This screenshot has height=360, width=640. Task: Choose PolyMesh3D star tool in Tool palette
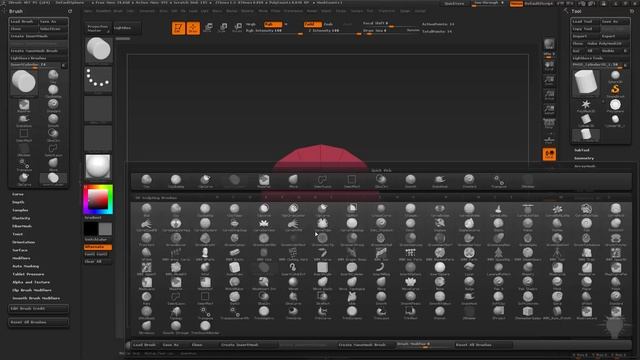[586, 106]
